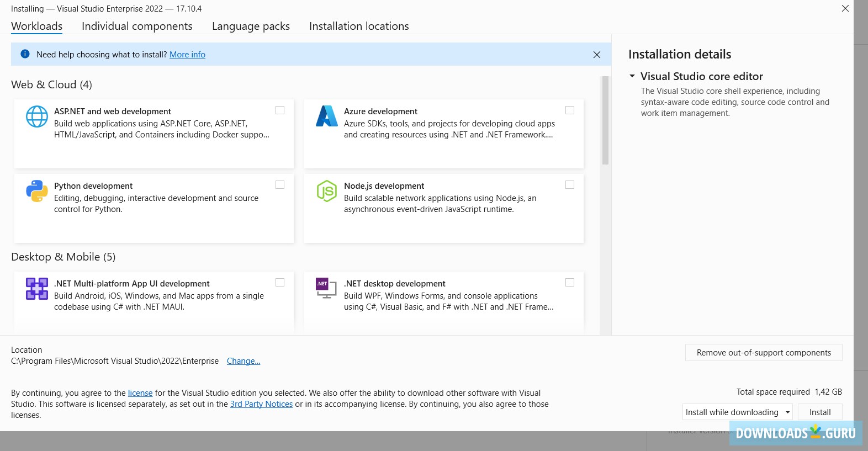The width and height of the screenshot is (868, 451).
Task: Click the installation path C:\Program Files text
Action: (115, 361)
